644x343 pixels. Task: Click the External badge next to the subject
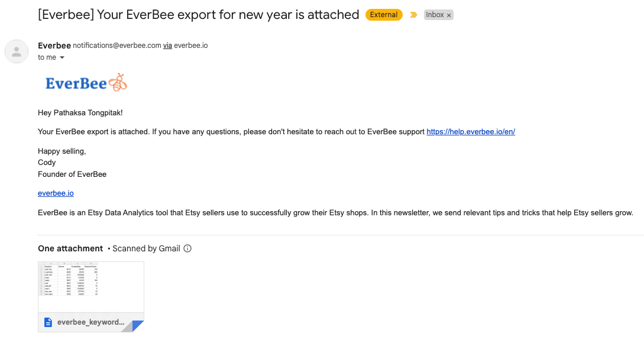coord(384,14)
